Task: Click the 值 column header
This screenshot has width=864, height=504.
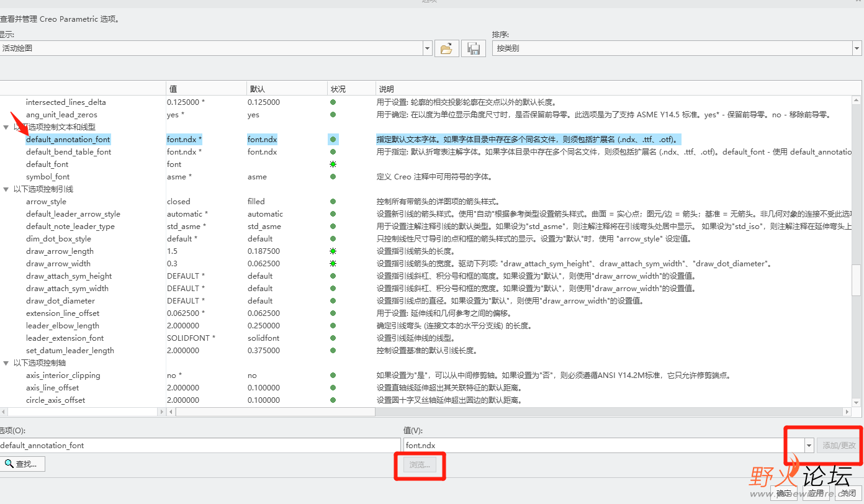Action: (206, 89)
